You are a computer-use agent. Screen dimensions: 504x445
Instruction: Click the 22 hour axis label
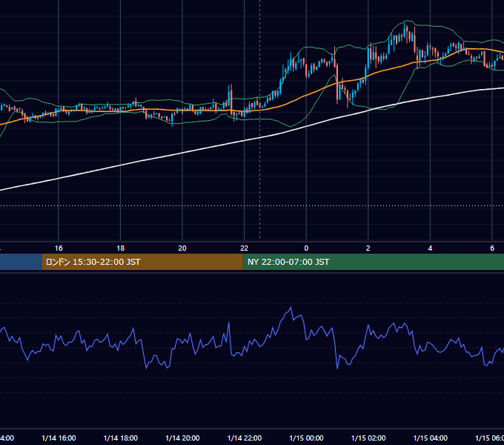245,248
